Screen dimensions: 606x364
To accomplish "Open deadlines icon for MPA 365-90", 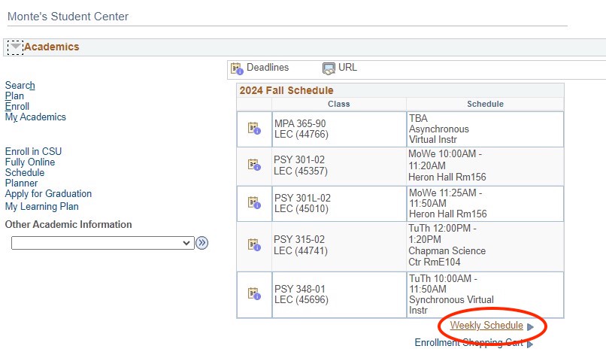I will tap(254, 129).
